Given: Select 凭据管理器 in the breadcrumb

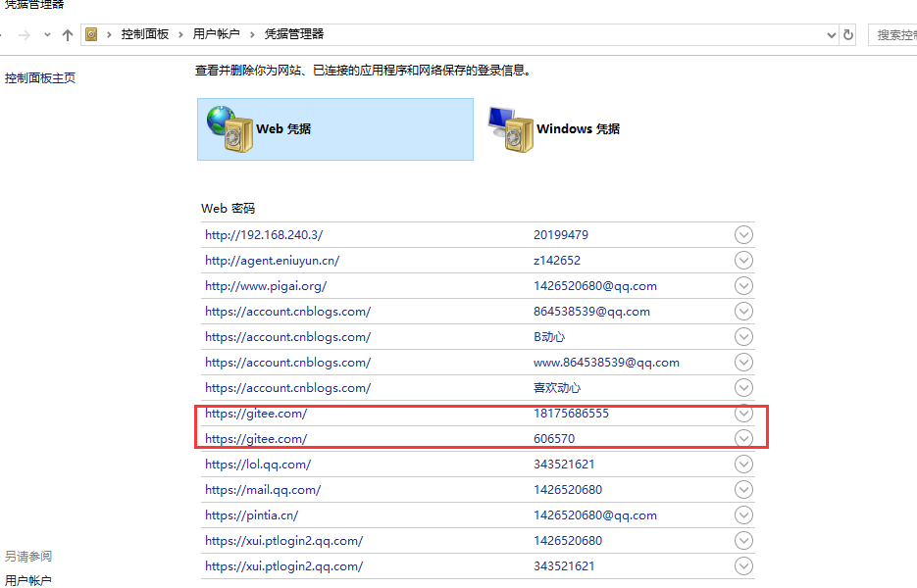Looking at the screenshot, I should point(294,34).
